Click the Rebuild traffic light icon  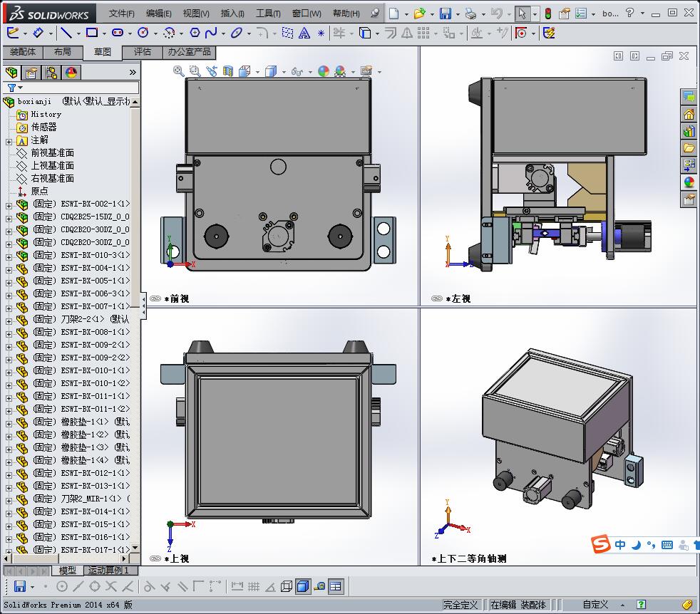pos(547,14)
